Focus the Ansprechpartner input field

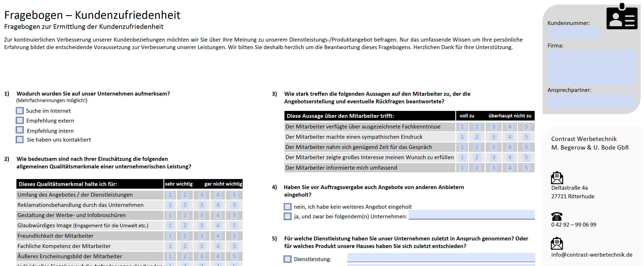591,101
